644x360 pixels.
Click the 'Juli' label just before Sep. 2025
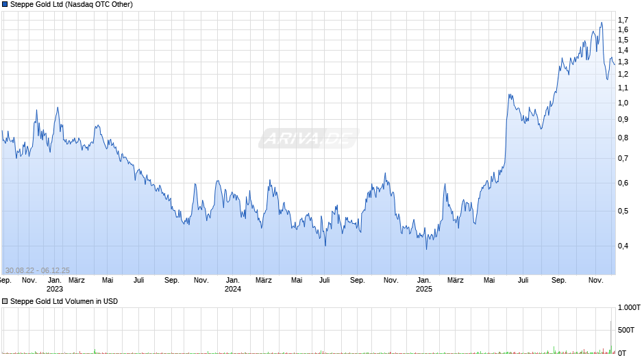pyautogui.click(x=523, y=281)
